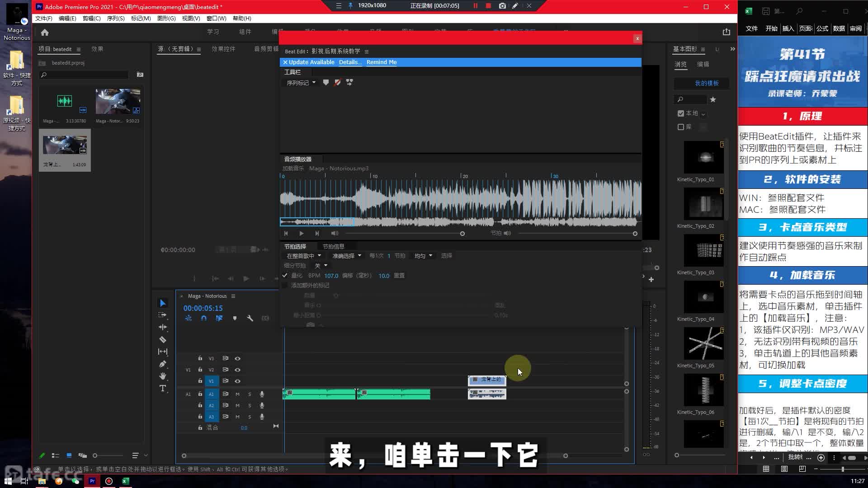Toggle Linked Selection in timeline
The image size is (868, 488).
click(219, 318)
